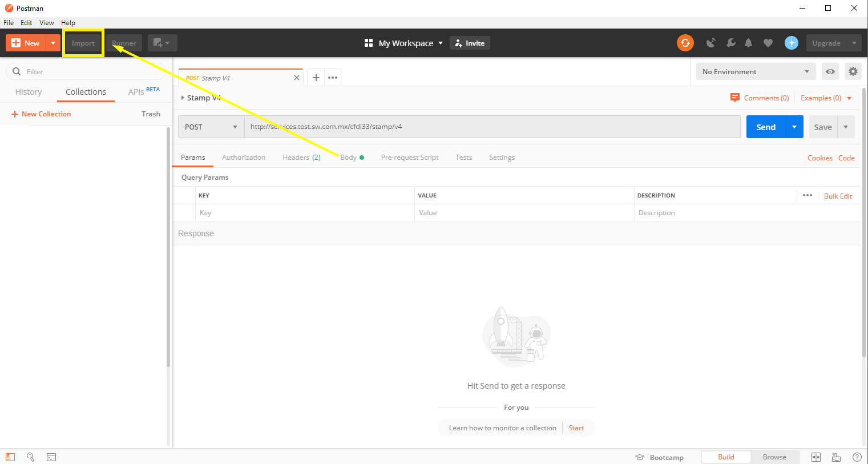Open the View menu
The height and width of the screenshot is (464, 868).
pyautogui.click(x=46, y=22)
